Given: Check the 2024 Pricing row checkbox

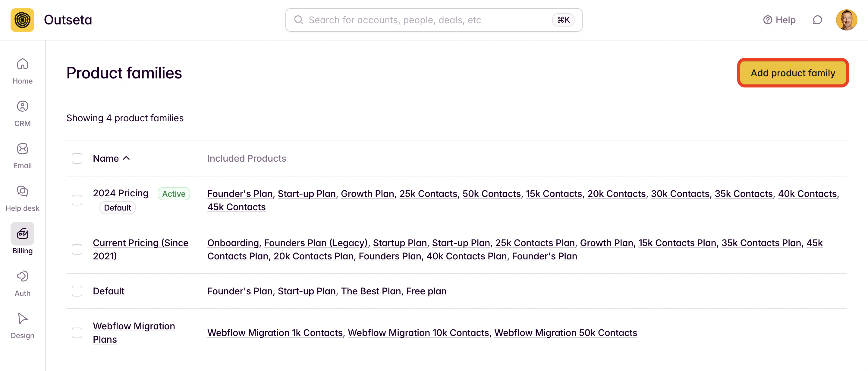Looking at the screenshot, I should [x=77, y=200].
